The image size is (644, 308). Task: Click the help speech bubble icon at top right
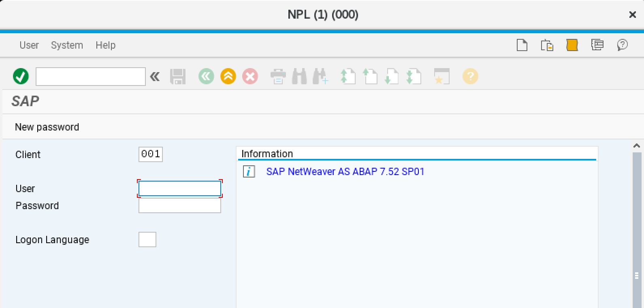pos(623,45)
